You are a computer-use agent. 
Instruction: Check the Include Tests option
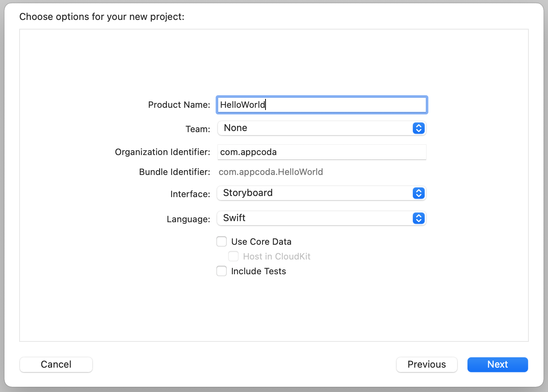pyautogui.click(x=221, y=271)
